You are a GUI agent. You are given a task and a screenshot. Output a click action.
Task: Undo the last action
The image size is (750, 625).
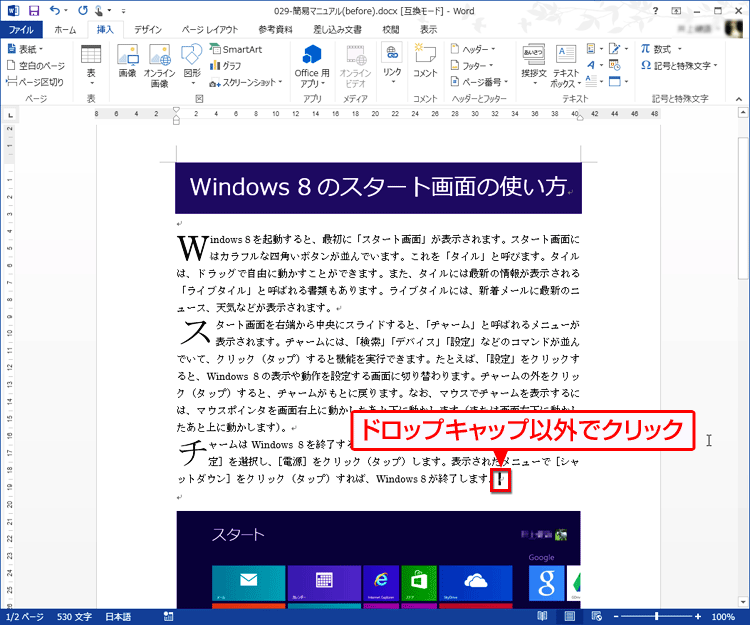tap(55, 11)
